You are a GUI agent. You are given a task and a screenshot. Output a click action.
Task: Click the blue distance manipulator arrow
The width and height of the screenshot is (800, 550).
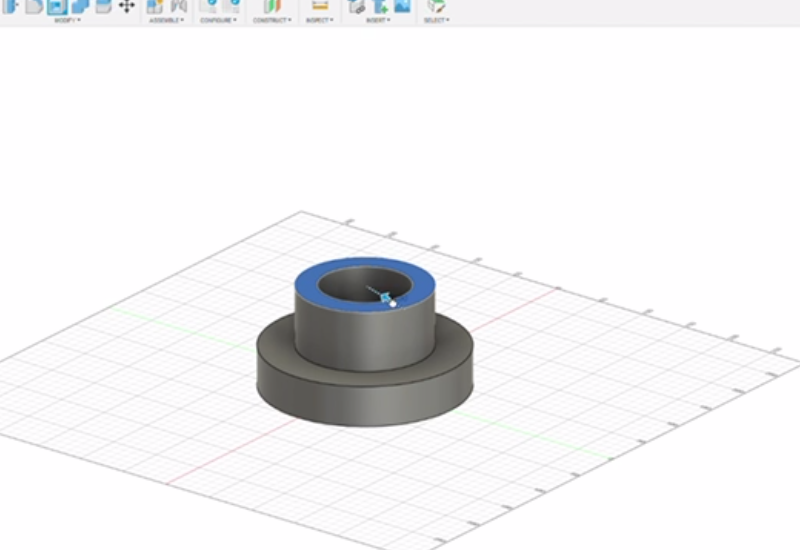(386, 297)
